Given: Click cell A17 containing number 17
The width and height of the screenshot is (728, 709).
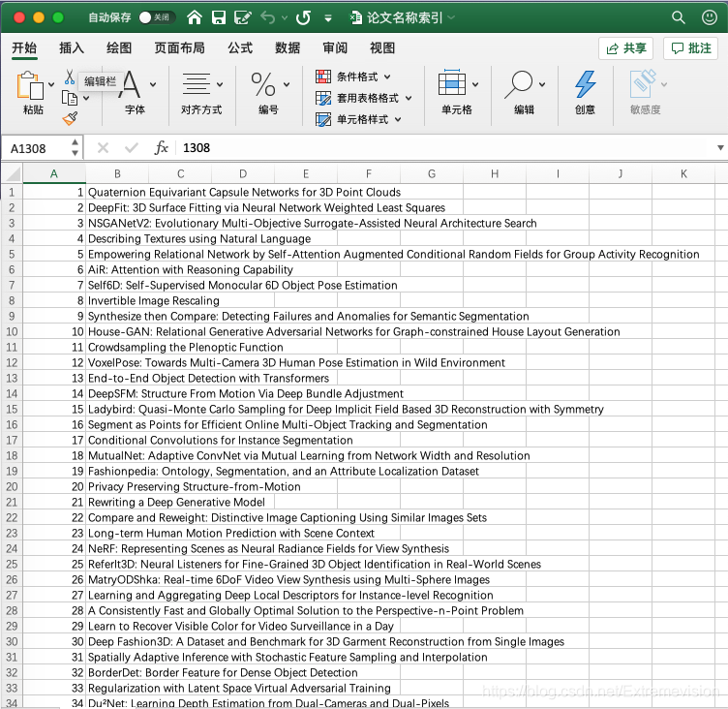Looking at the screenshot, I should tap(54, 440).
